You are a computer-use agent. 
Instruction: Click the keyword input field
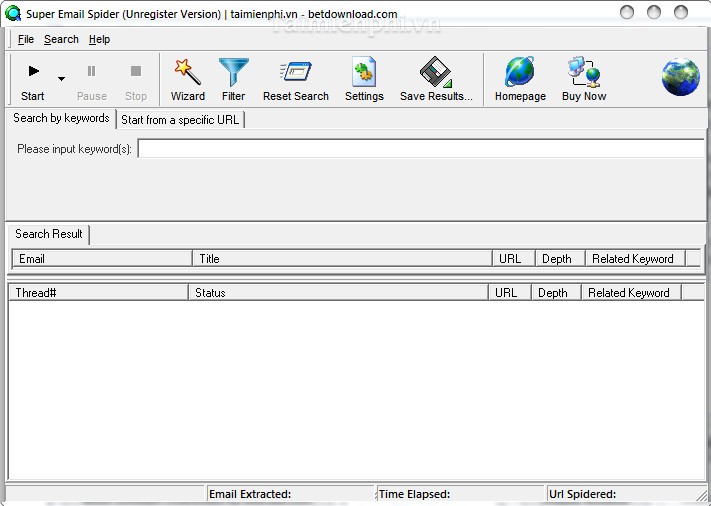point(420,148)
